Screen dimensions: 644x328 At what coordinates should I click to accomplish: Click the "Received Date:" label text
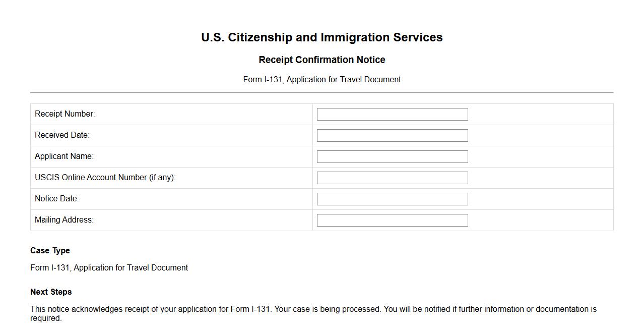[62, 135]
